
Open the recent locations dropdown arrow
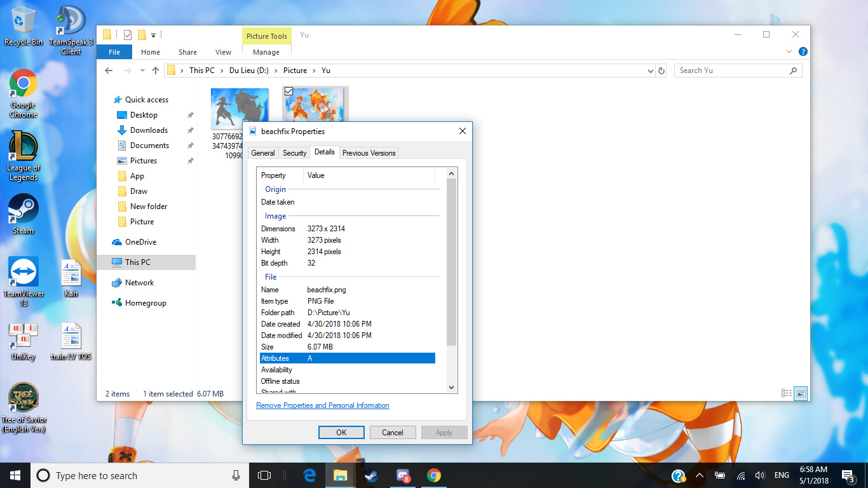pyautogui.click(x=142, y=71)
